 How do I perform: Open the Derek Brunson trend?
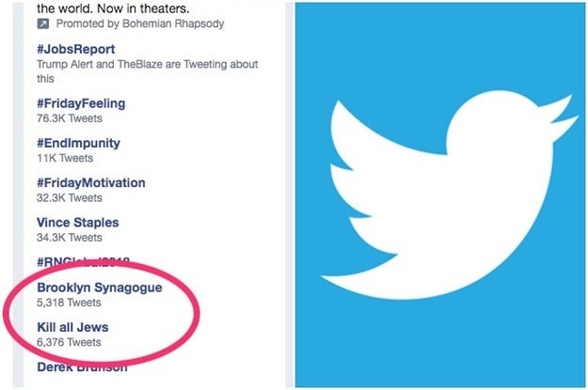pos(82,367)
